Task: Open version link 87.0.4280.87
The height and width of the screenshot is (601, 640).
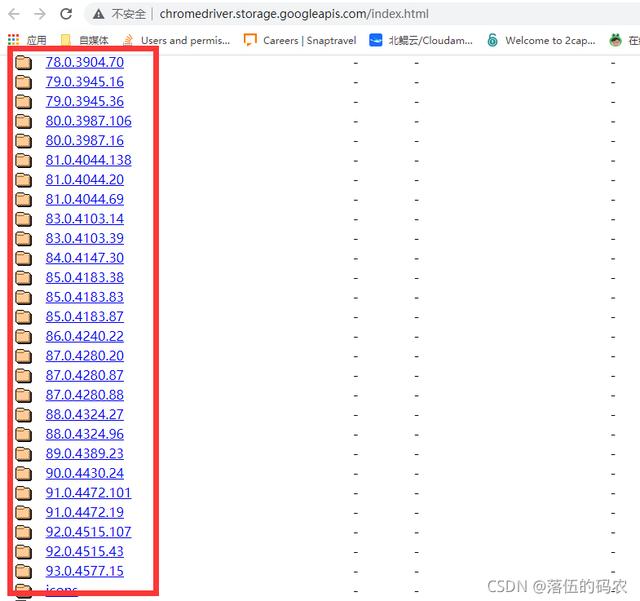Action: click(84, 376)
